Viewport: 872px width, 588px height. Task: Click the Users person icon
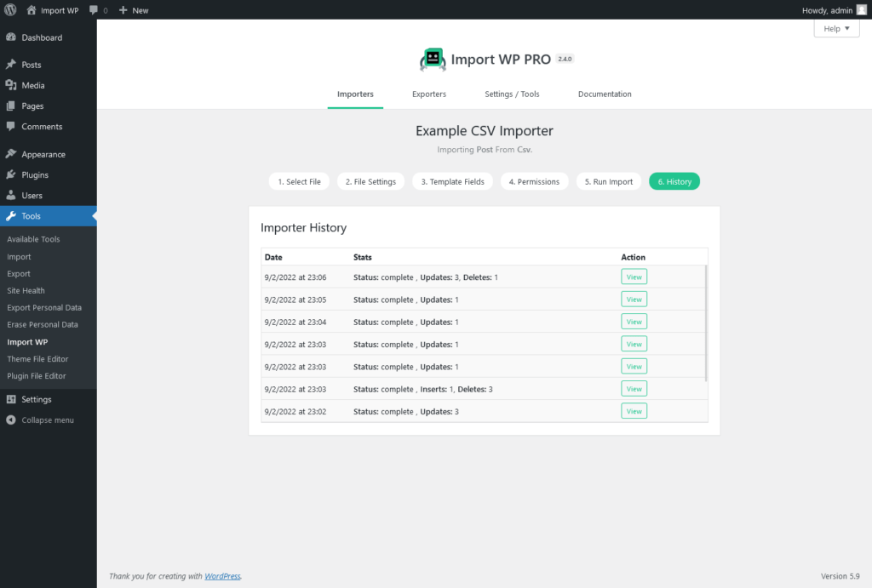point(10,195)
